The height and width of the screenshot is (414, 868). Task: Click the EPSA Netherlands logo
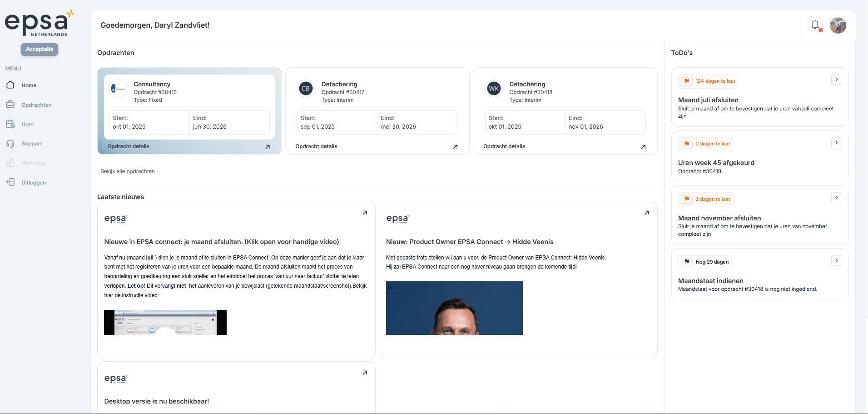(x=39, y=23)
